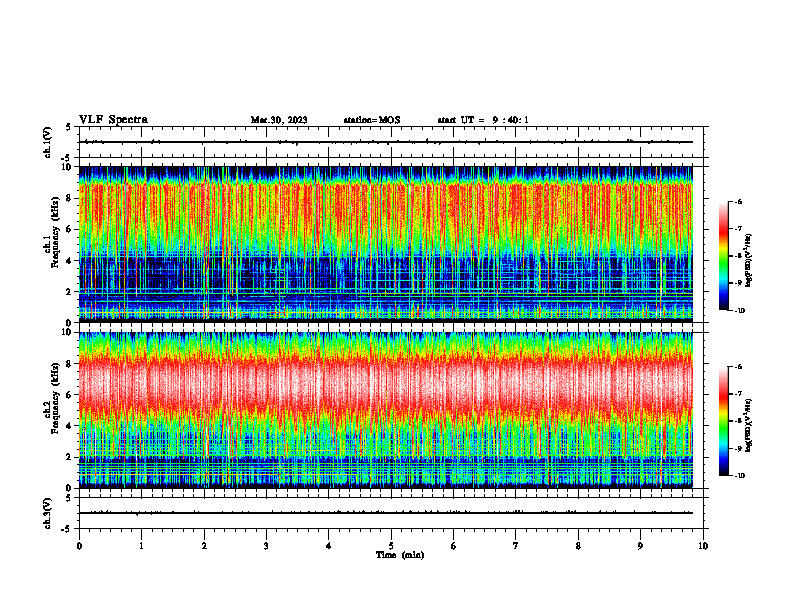Click inside the ch.2 spectrogram panel

(x=385, y=410)
